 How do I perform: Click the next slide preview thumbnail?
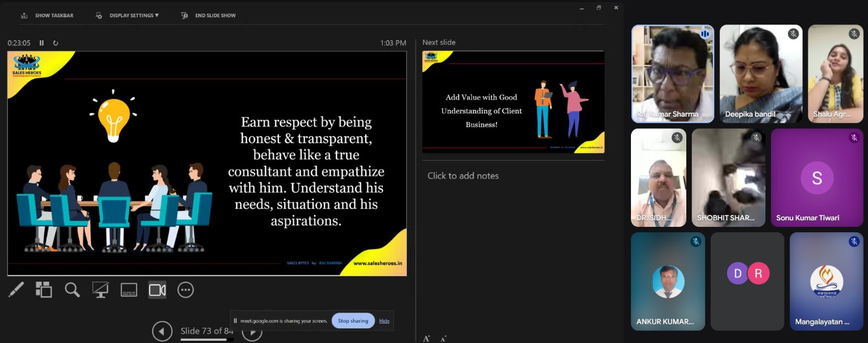pos(513,102)
